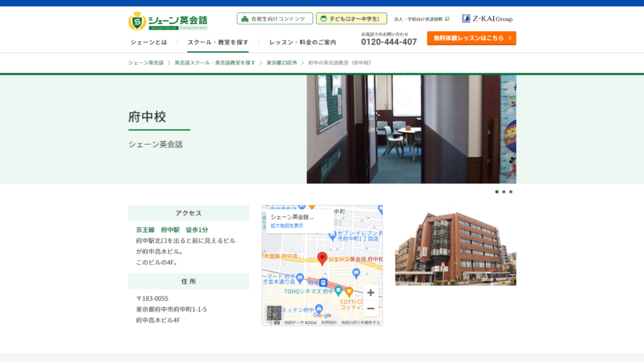Click the classroom interior slideshow photo
The image size is (644, 362).
pyautogui.click(x=411, y=129)
